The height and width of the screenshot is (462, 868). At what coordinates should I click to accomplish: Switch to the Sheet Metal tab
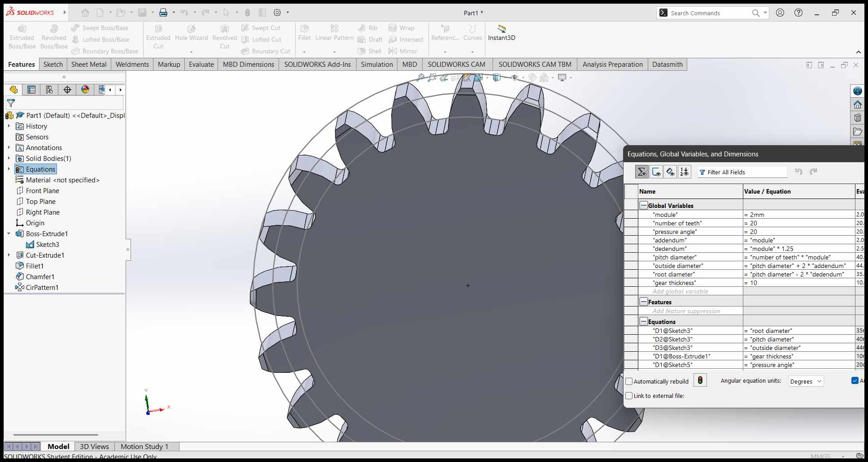[89, 65]
